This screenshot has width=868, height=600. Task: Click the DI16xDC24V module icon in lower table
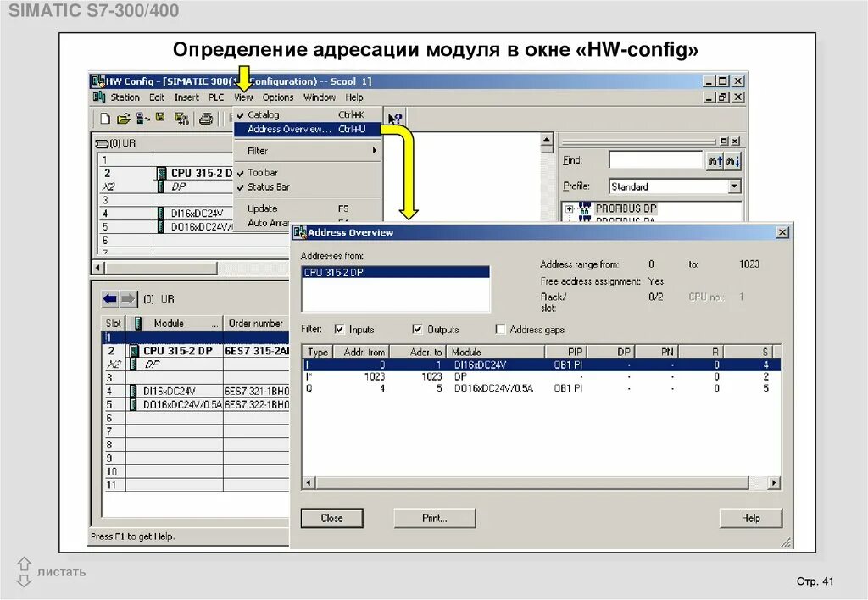click(133, 392)
